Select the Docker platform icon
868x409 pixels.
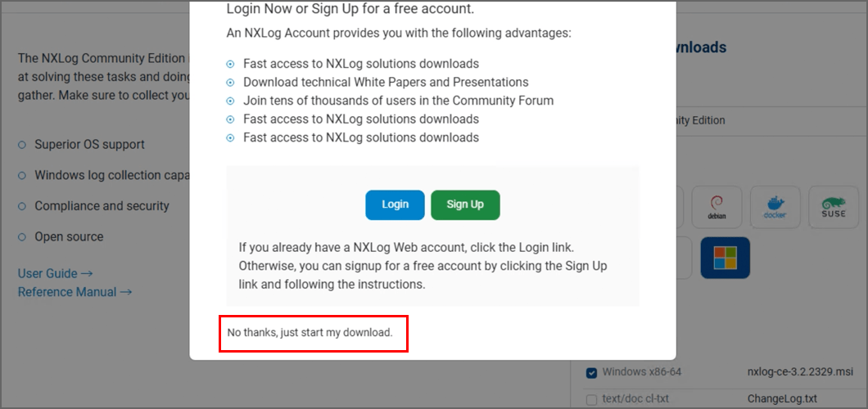coord(775,206)
